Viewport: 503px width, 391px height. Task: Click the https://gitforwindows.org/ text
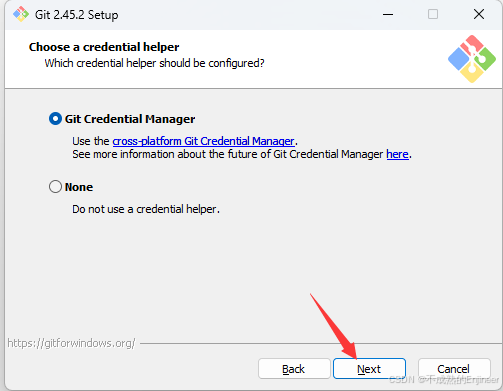71,343
